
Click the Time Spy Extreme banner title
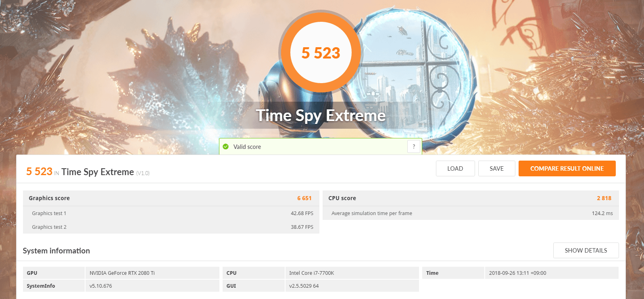click(321, 116)
